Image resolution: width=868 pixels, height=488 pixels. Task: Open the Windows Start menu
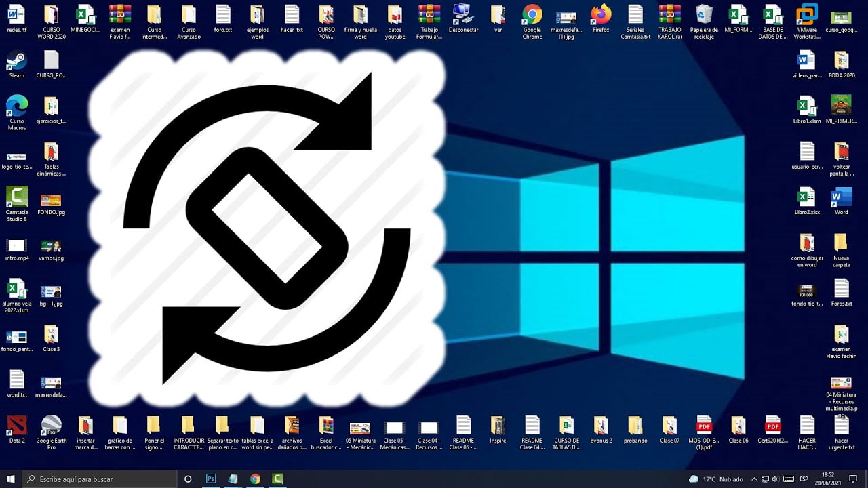click(10, 479)
